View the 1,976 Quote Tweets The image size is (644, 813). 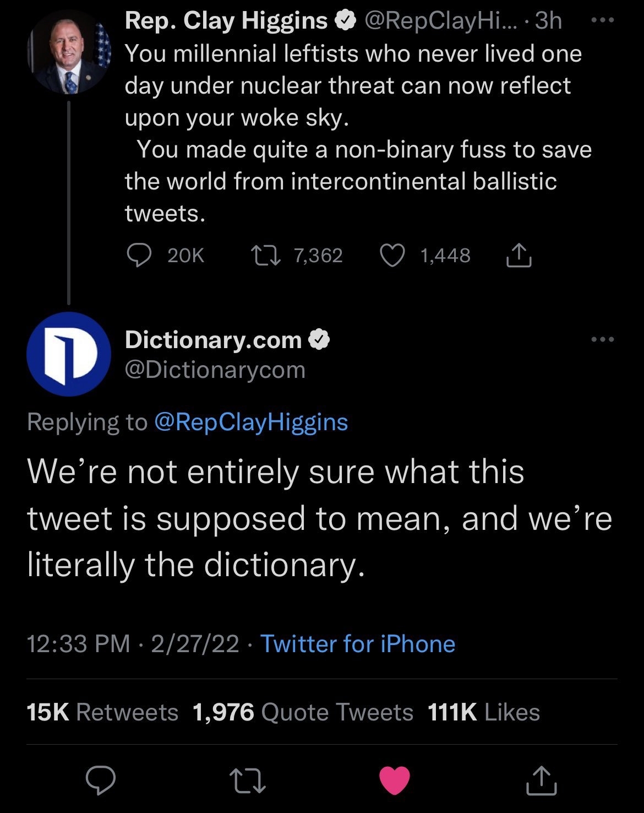(303, 712)
